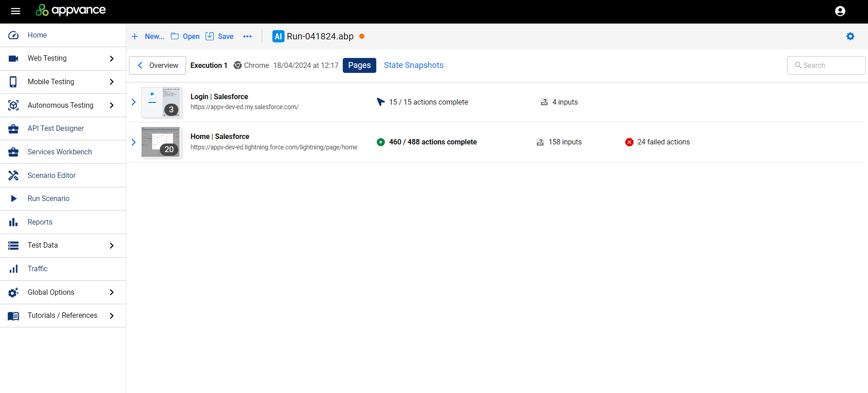Click the 15 / 15 actions complete text

click(428, 102)
